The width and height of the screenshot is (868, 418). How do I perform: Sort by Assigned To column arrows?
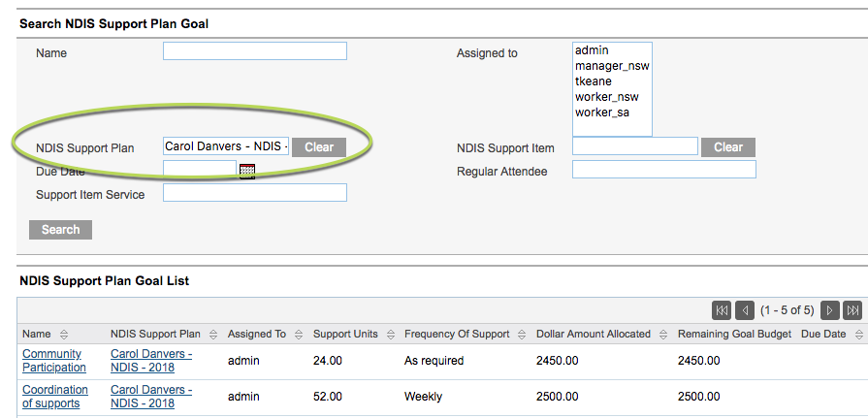click(299, 335)
